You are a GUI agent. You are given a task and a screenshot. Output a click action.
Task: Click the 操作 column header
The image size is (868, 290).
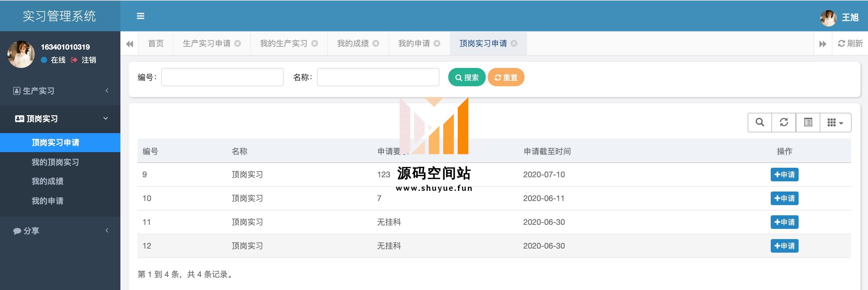784,151
